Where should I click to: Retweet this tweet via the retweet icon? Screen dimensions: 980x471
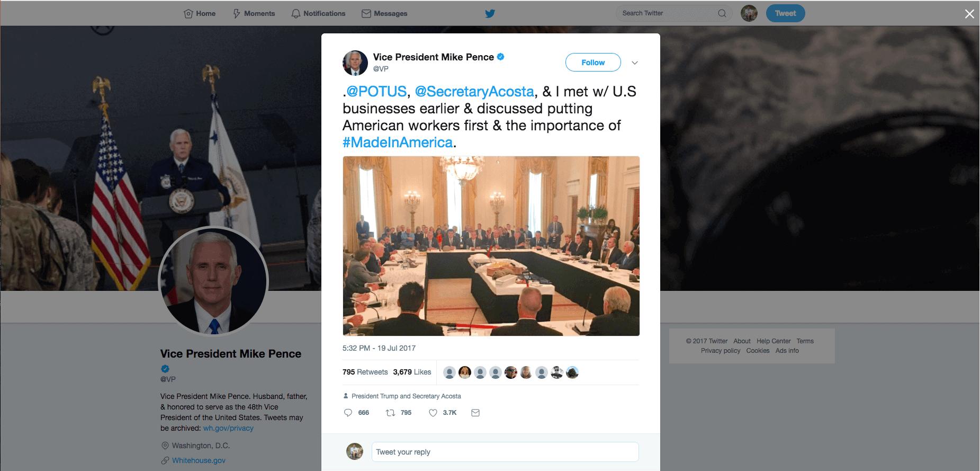pos(391,413)
